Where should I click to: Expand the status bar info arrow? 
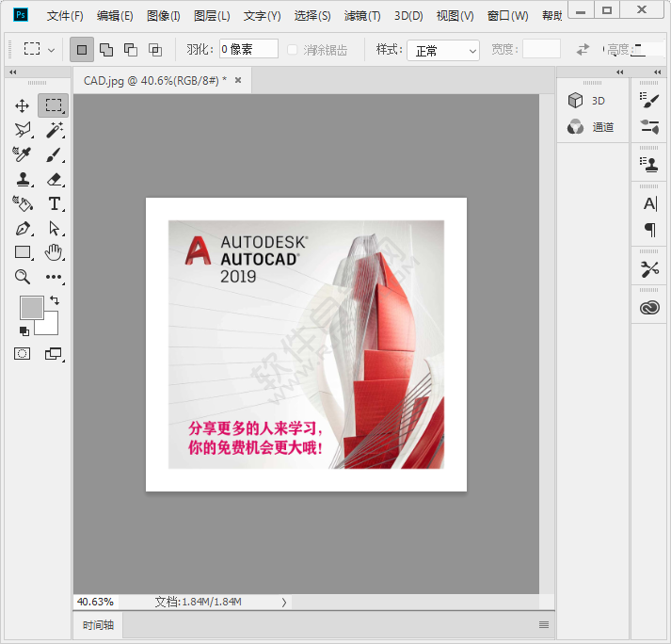pos(284,603)
